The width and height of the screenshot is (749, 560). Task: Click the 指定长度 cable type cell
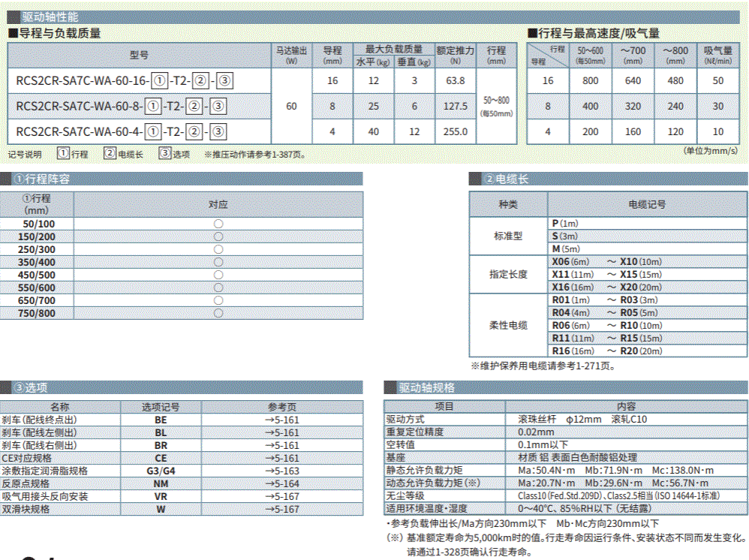click(x=508, y=274)
